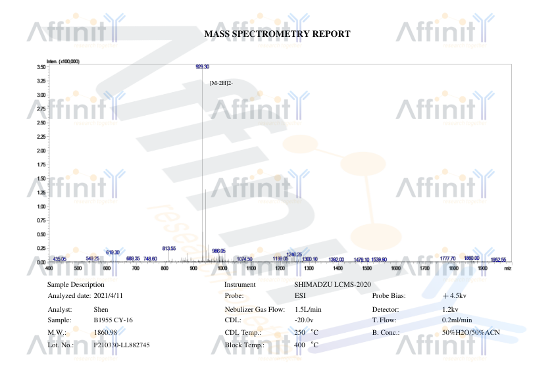Select the analyzed date 2021/4/11
The height and width of the screenshot is (392, 554).
(108, 296)
